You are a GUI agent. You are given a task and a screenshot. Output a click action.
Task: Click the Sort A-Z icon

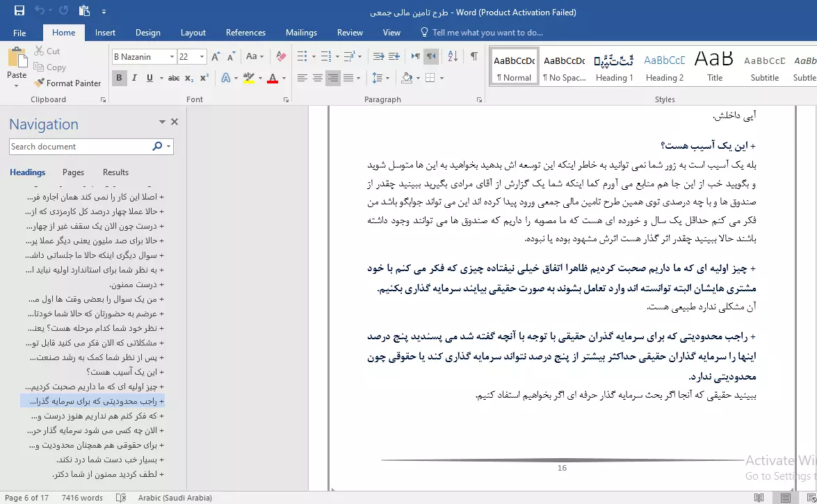coord(452,56)
